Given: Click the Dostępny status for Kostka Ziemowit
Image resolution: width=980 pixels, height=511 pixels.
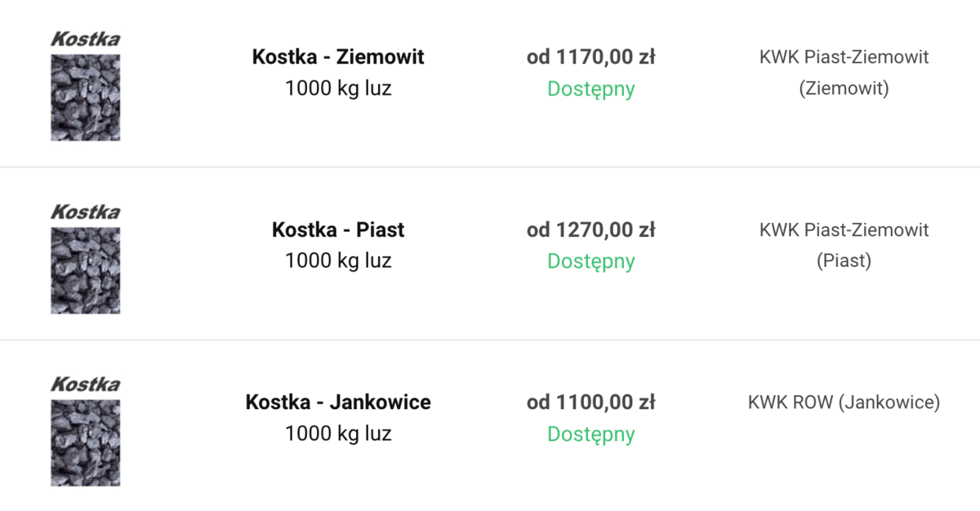Looking at the screenshot, I should (591, 89).
